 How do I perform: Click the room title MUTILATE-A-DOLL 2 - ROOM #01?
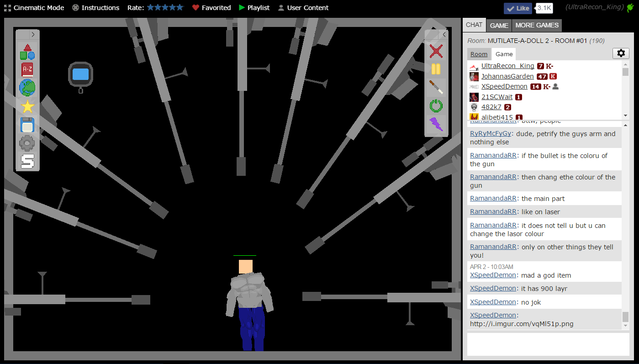tap(538, 41)
